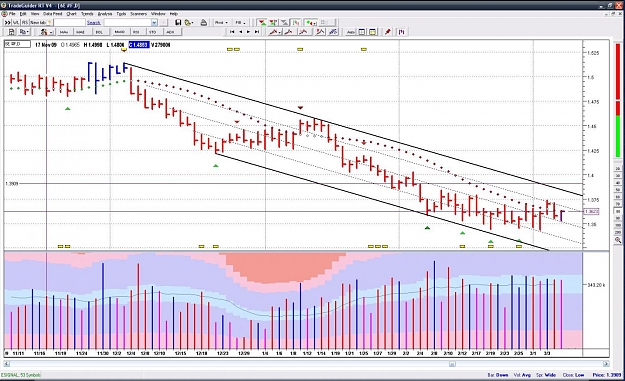Open the trend line tool dropdown
The image size is (625, 381).
pos(275,32)
